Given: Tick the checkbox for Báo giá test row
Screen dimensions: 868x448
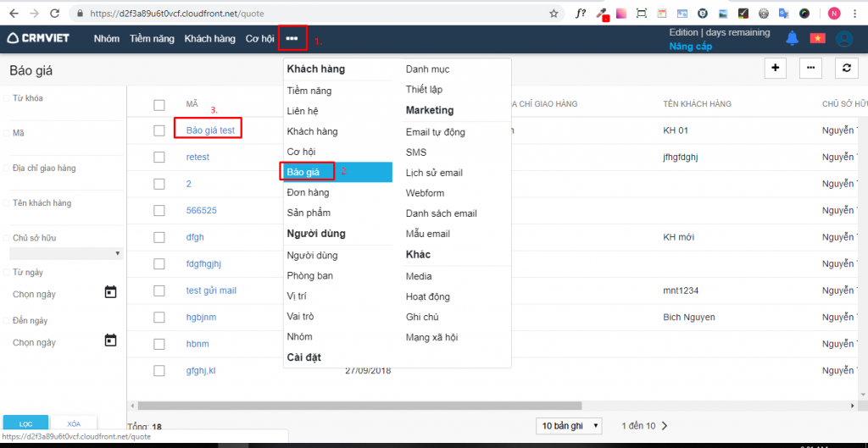Looking at the screenshot, I should [159, 131].
